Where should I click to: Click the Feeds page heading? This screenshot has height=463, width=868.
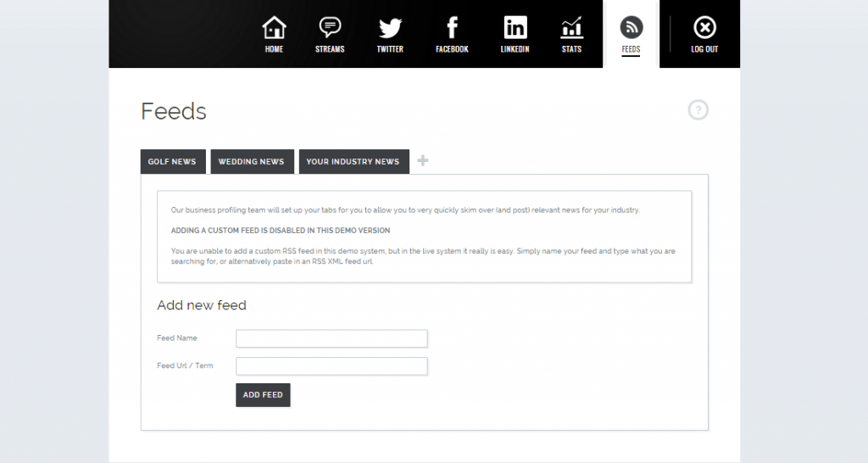tap(173, 111)
